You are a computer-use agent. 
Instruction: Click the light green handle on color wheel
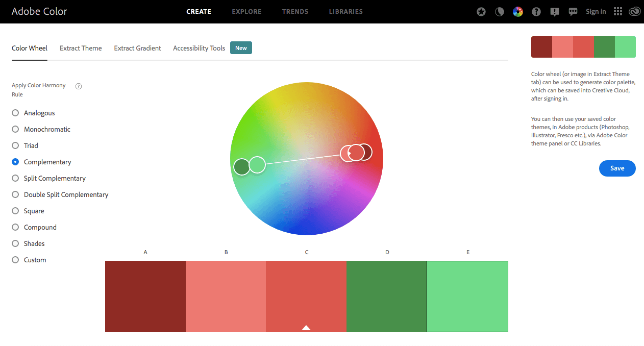tap(258, 165)
